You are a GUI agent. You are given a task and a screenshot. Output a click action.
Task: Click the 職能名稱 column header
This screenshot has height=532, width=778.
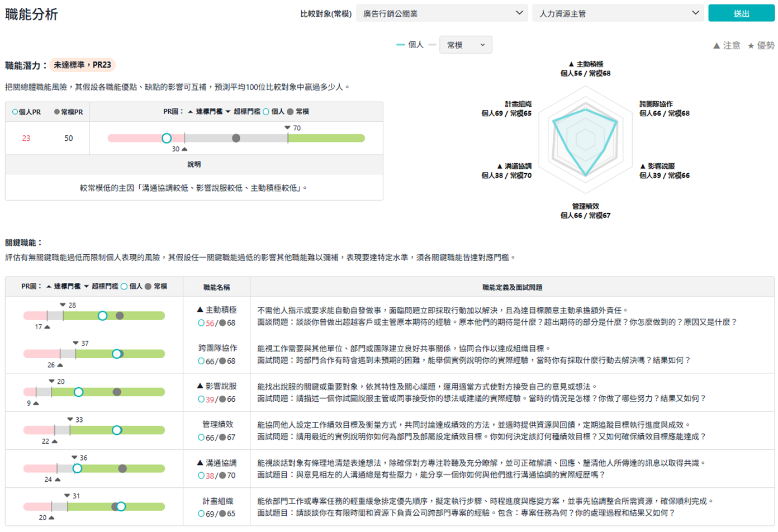[x=216, y=287]
